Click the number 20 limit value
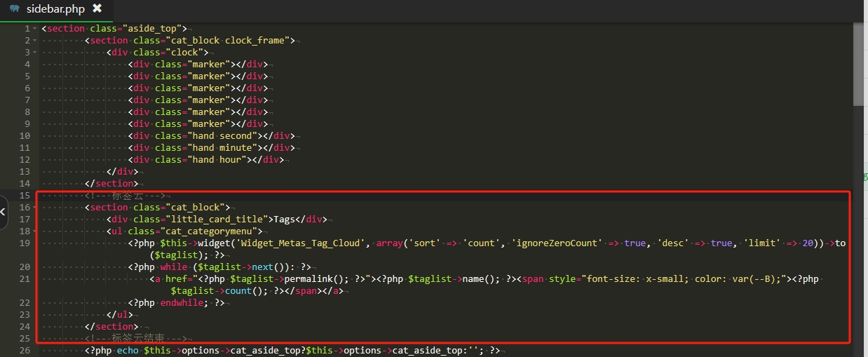 coord(808,243)
